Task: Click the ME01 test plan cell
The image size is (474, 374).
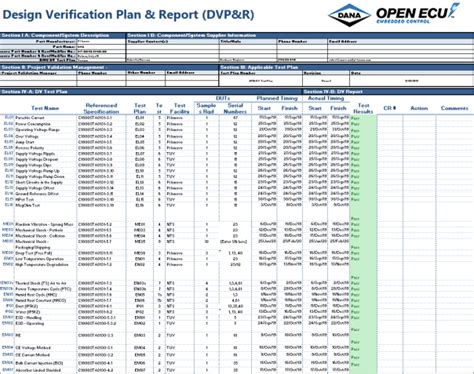Action: click(140, 225)
